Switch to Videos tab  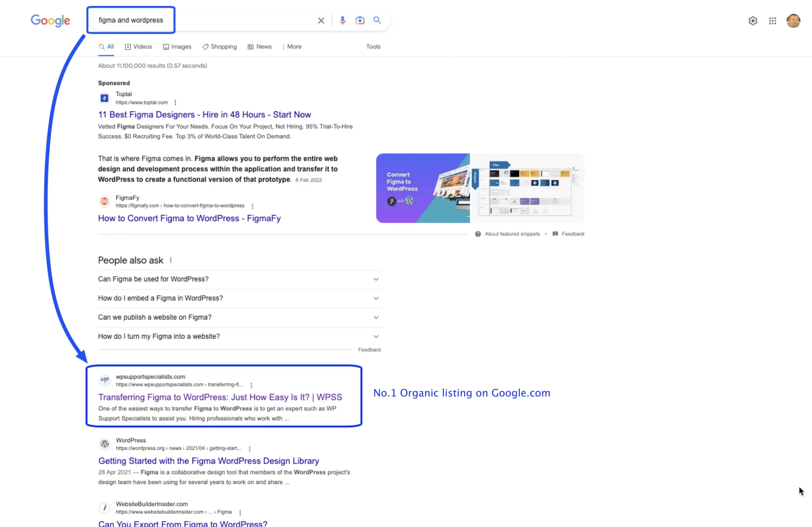pos(138,47)
